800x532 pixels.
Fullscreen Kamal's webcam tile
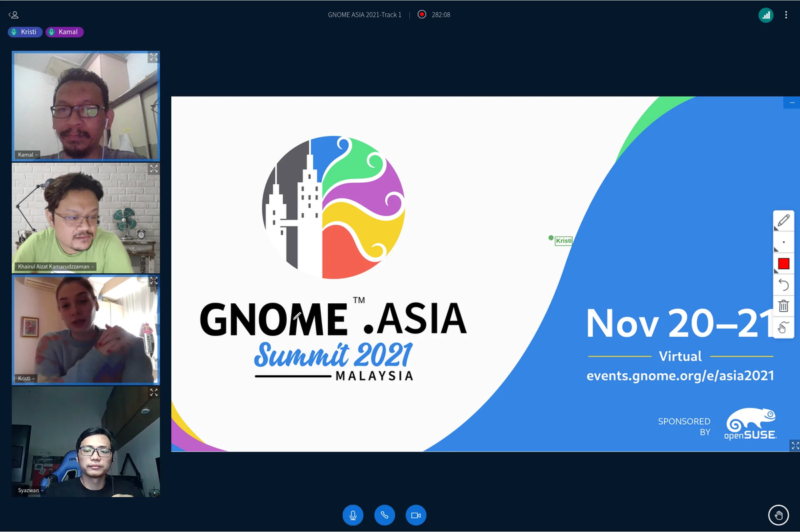click(153, 57)
